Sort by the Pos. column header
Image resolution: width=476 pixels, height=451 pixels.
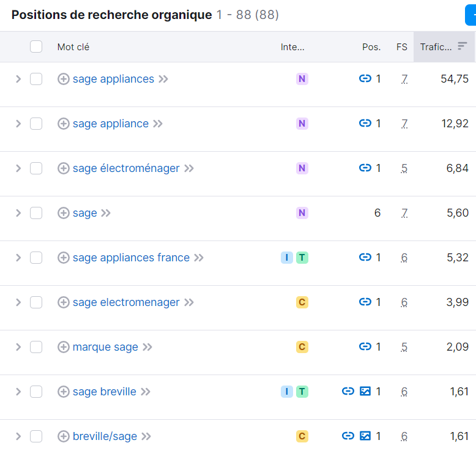click(371, 47)
